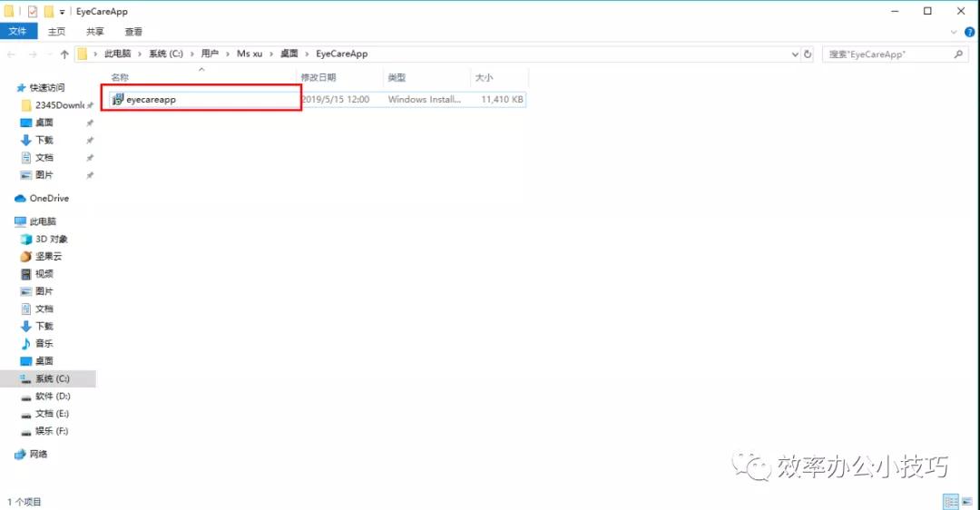
Task: Open 下载 under 此电脑
Action: [x=44, y=327]
